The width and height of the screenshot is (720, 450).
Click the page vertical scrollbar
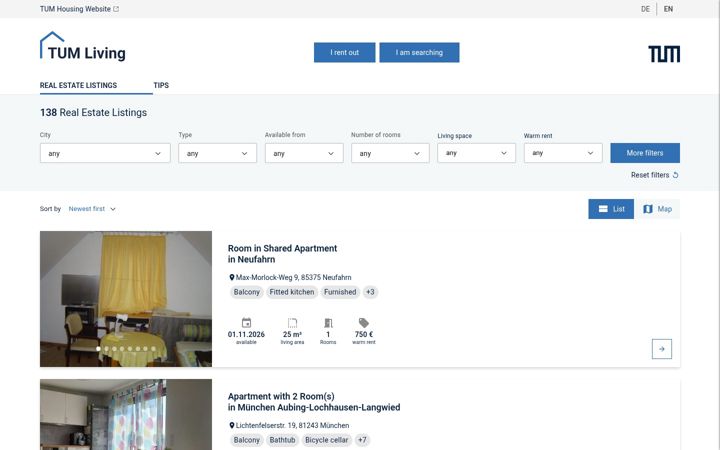coord(718,225)
